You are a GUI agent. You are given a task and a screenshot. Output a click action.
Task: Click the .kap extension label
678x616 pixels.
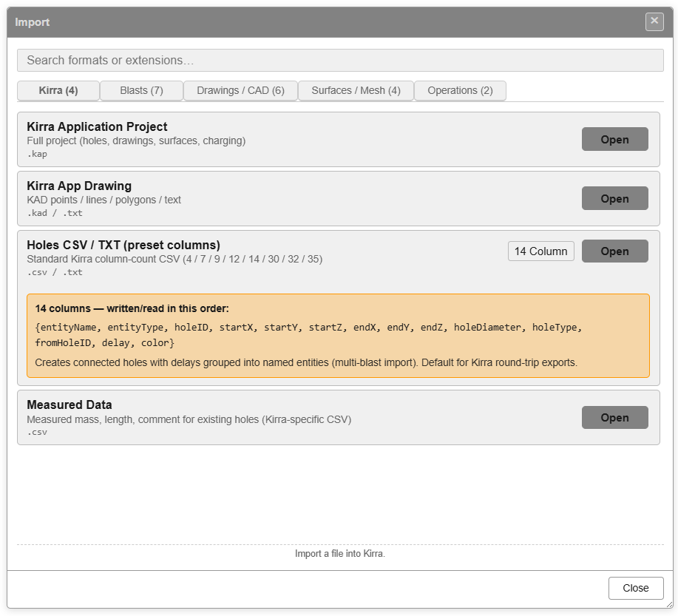pos(37,154)
